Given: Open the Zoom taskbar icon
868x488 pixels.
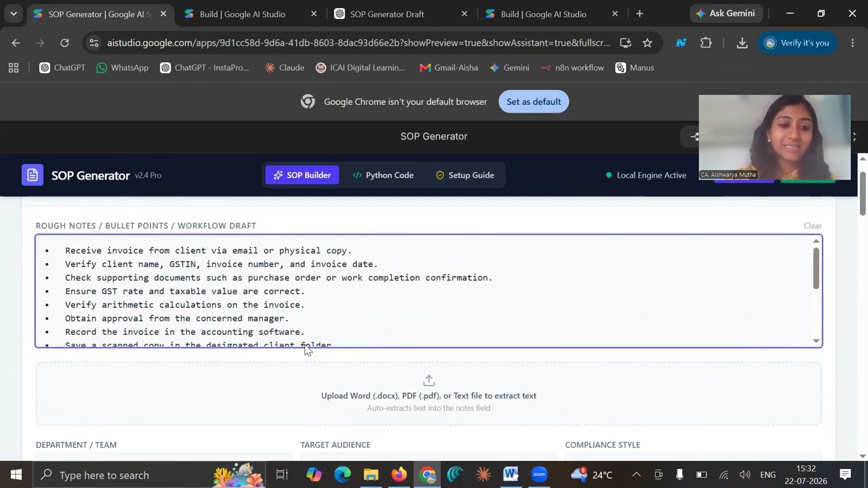Looking at the screenshot, I should (539, 474).
